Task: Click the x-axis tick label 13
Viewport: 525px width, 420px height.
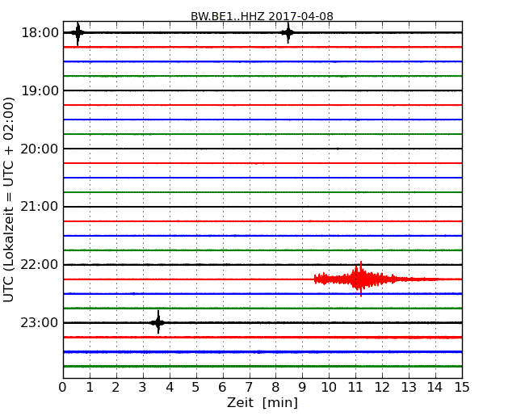Action: (409, 388)
